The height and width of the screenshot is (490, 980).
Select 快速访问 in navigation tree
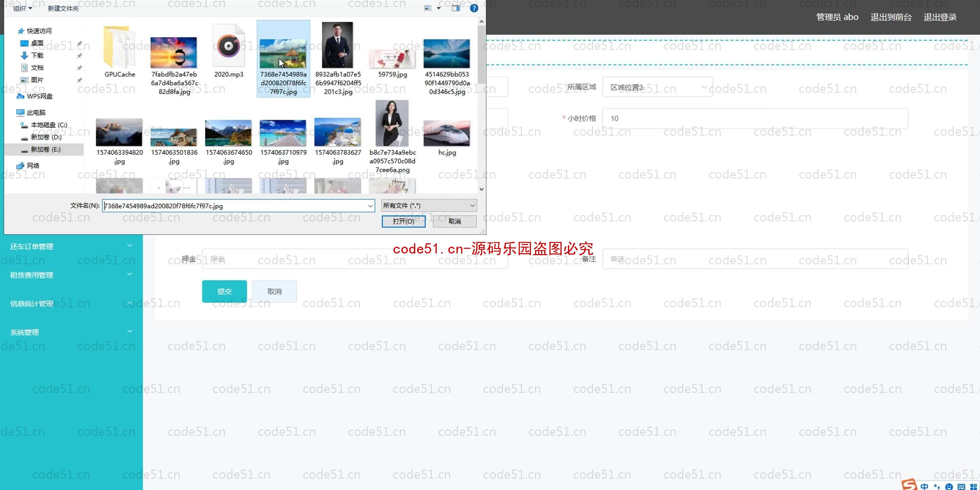point(34,31)
